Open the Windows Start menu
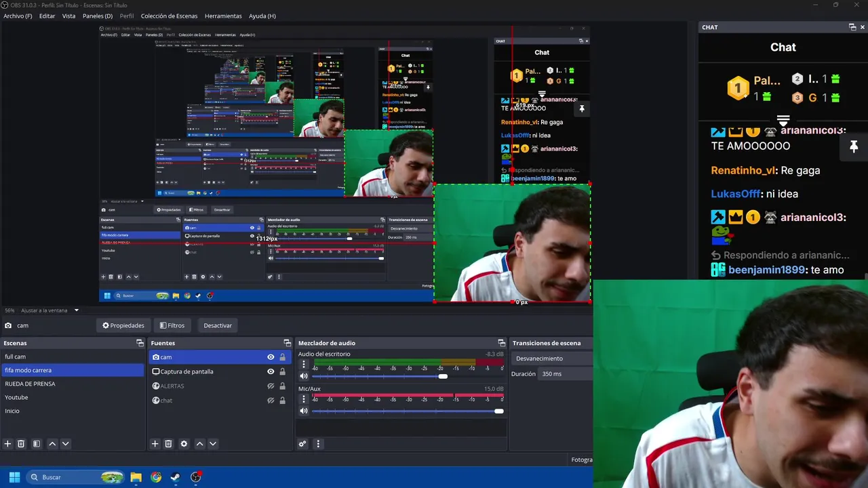Image resolution: width=868 pixels, height=488 pixels. [x=14, y=477]
